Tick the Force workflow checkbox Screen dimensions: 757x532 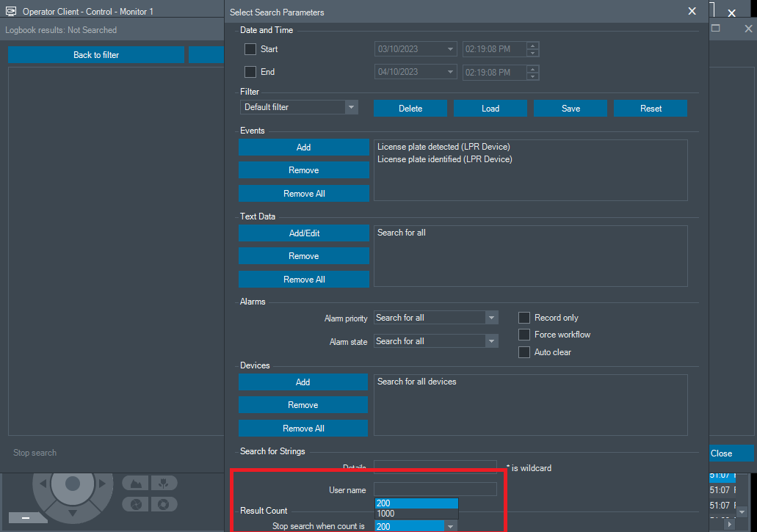[524, 335]
